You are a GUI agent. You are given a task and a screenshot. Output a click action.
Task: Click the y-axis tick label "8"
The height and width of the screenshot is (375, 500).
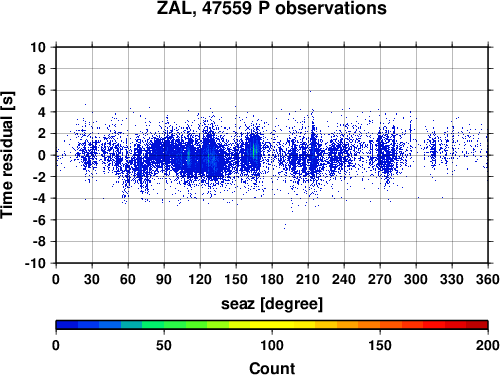[42, 69]
